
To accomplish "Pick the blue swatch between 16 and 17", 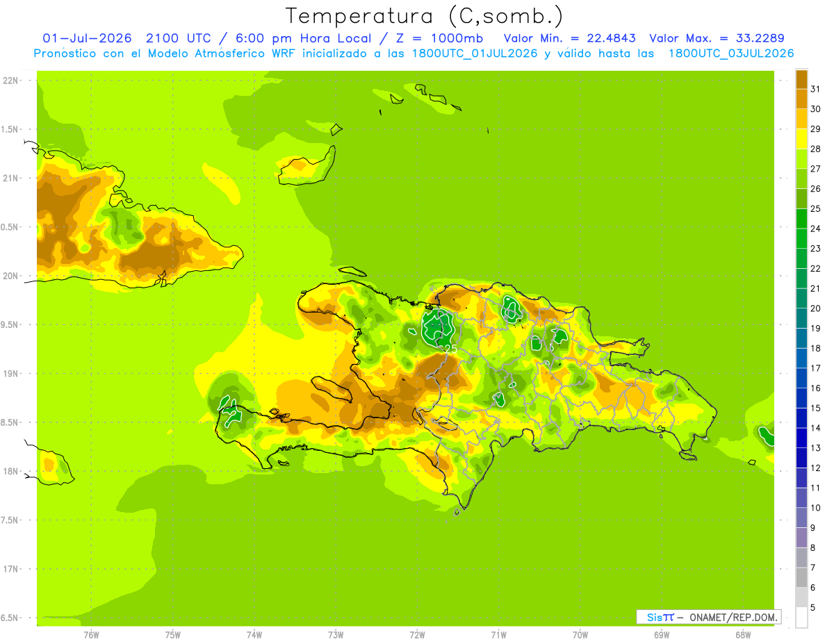I will [x=801, y=378].
